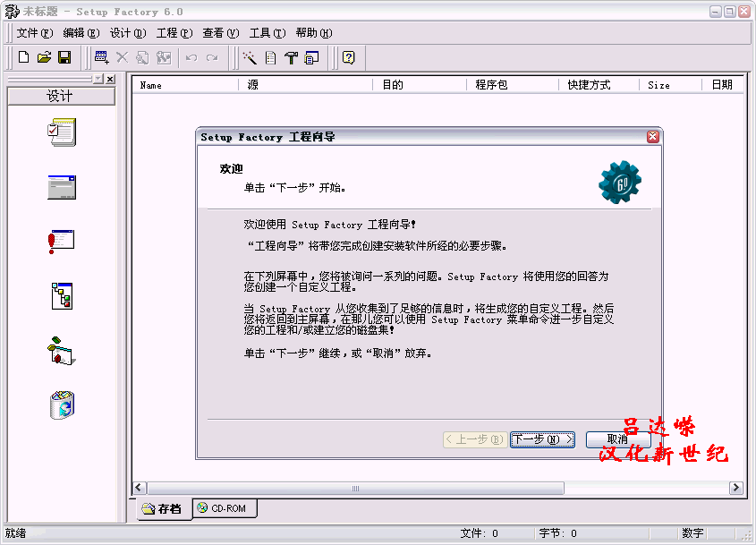
Task: Save the project with the floppy disk icon
Action: [64, 57]
